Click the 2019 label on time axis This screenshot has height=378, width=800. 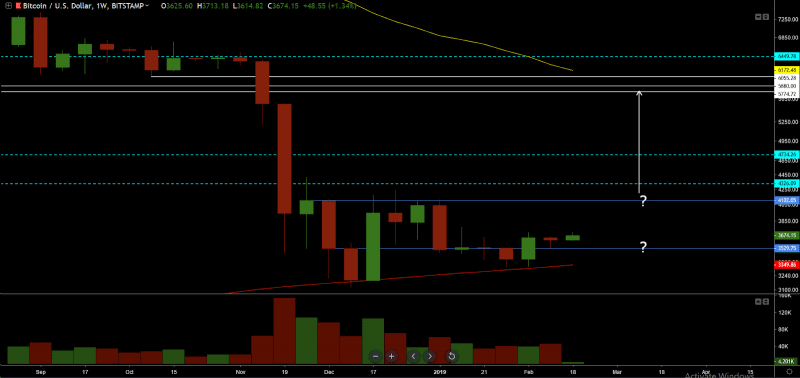[x=439, y=373]
